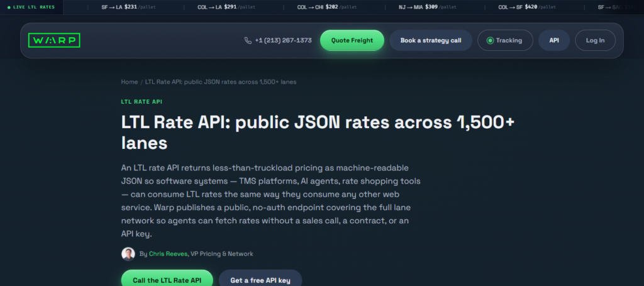The height and width of the screenshot is (286, 644).
Task: Click the Live LTL Rates green dot
Action: 9,8
